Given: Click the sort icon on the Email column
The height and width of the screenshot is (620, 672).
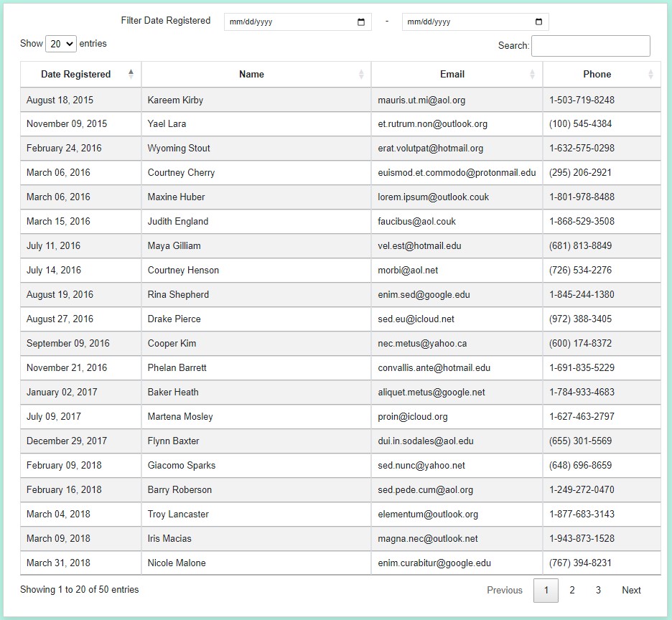Looking at the screenshot, I should [x=532, y=74].
